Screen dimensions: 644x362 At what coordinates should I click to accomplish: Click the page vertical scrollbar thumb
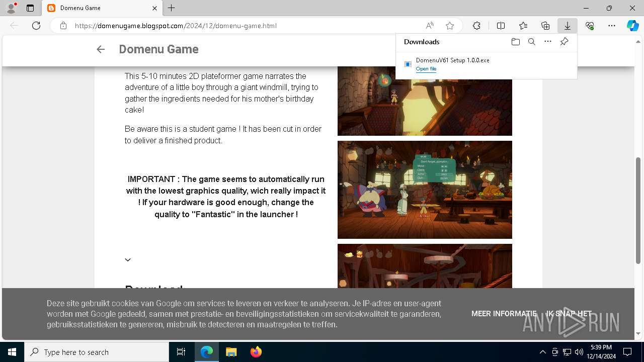pyautogui.click(x=638, y=210)
